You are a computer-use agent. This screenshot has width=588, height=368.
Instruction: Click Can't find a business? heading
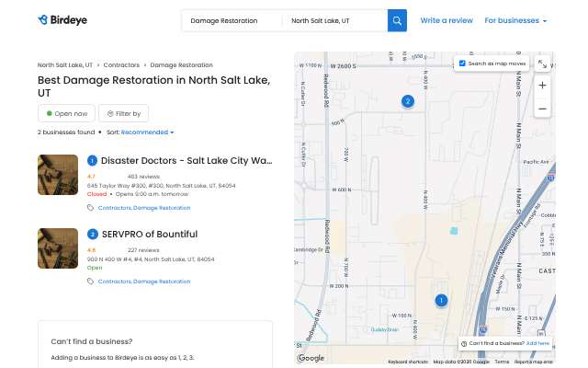(92, 341)
